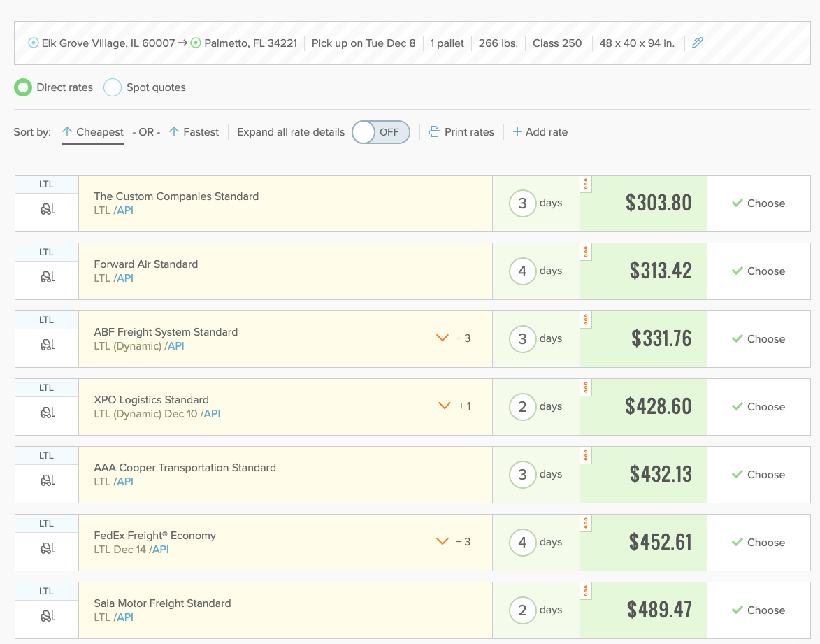Viewport: 820px width, 644px height.
Task: Select the Direct rates radio button
Action: pos(23,87)
